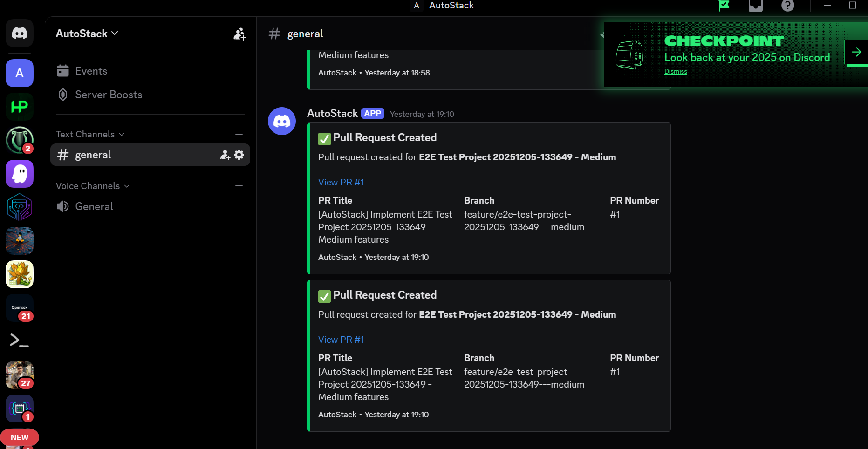Maximize the Discord window
868x449 pixels.
tap(853, 6)
